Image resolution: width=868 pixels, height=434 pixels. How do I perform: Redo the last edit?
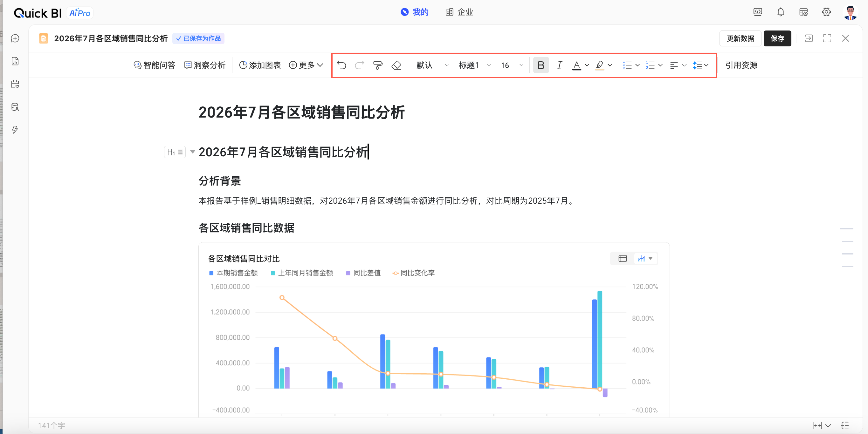(x=360, y=65)
